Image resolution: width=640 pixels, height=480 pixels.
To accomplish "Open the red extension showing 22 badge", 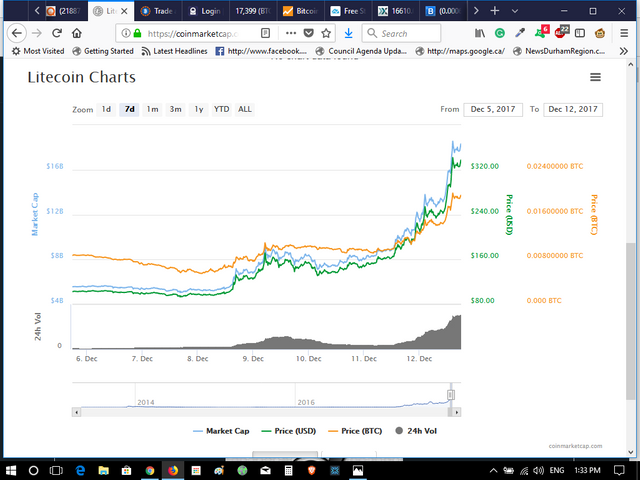I will pos(562,32).
